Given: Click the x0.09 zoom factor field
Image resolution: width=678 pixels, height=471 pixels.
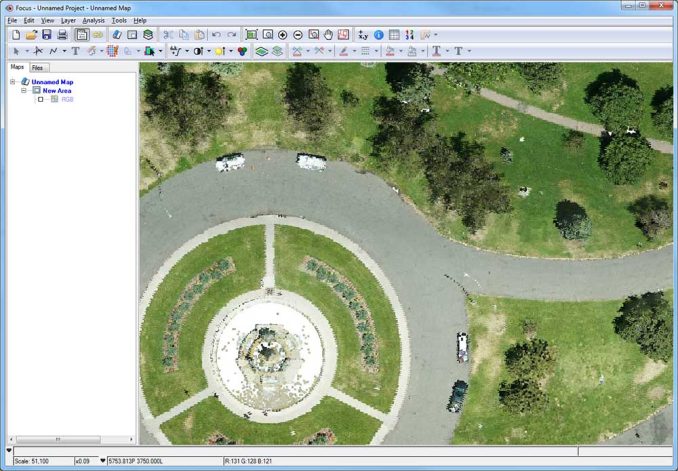Looking at the screenshot, I should pyautogui.click(x=87, y=461).
